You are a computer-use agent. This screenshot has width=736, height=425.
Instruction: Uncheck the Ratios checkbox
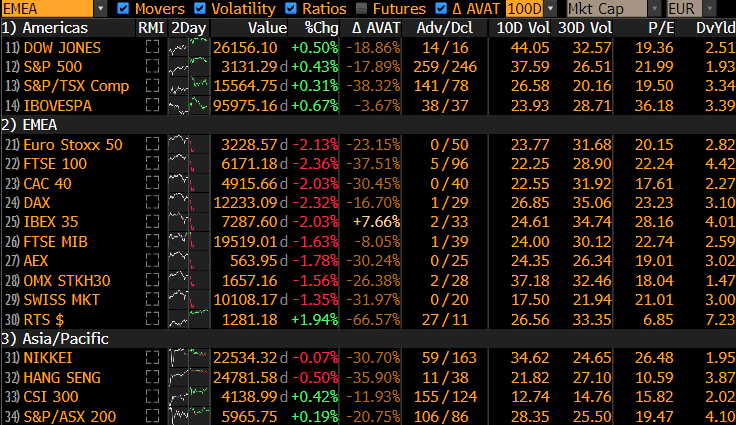pos(291,8)
